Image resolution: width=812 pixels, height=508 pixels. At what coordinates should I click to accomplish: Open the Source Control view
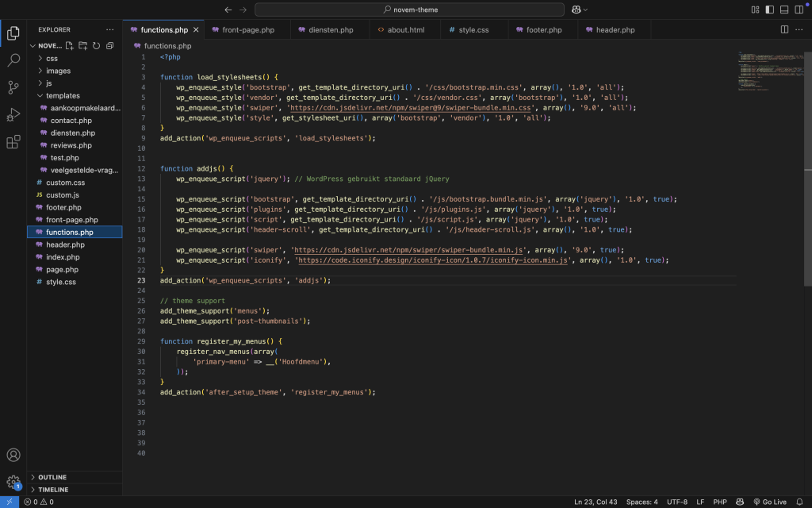pos(13,87)
